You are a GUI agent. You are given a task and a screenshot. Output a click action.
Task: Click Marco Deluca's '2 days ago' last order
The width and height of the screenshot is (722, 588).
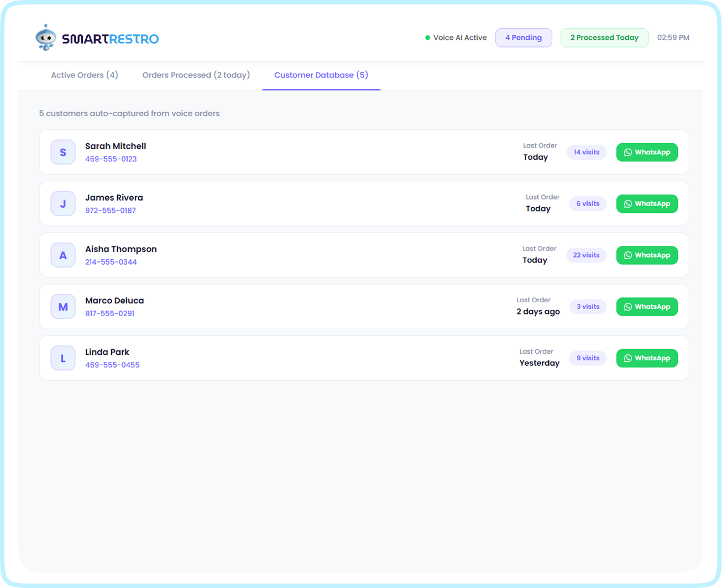538,312
